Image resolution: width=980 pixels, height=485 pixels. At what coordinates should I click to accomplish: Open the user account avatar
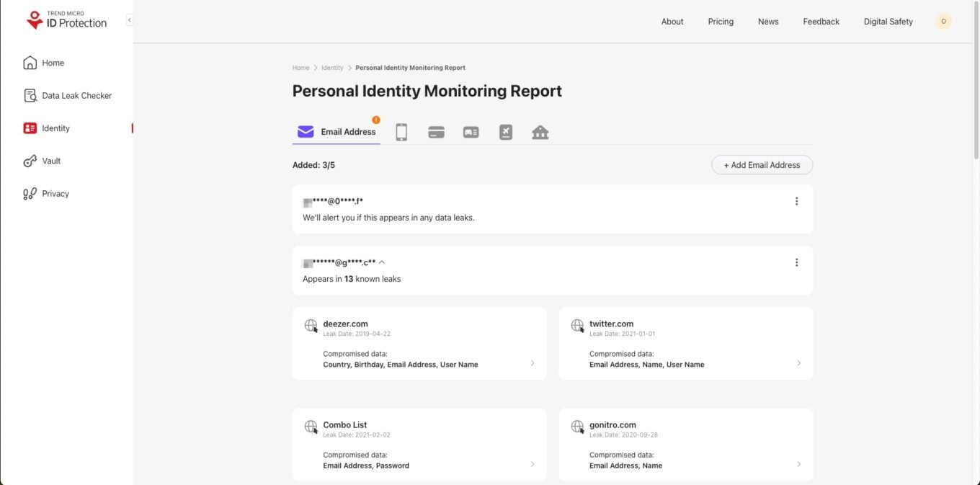943,22
